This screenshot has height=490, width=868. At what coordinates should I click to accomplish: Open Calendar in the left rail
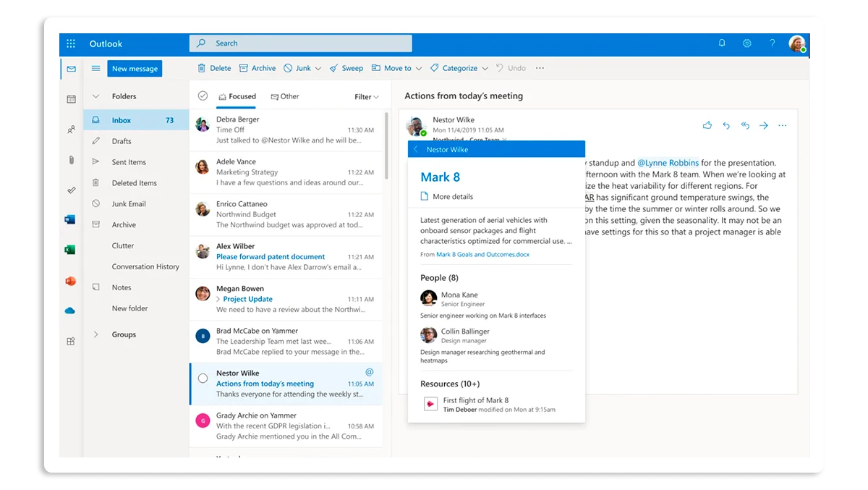(71, 99)
